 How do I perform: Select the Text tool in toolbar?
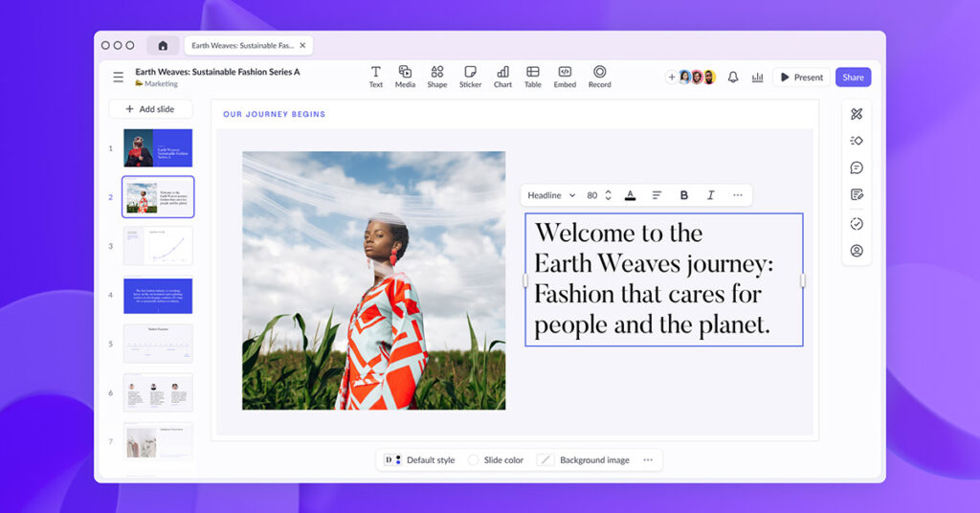pos(375,77)
